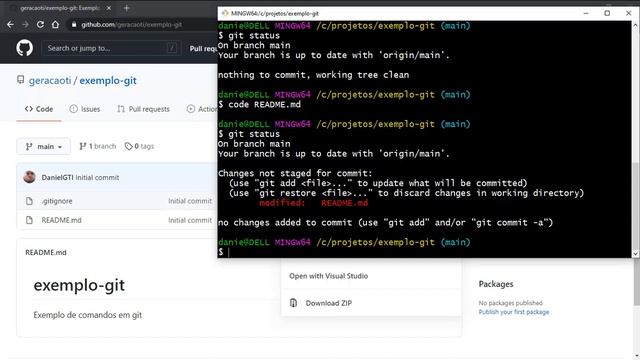Select the exemplo-git browser tab
This screenshot has height=360, width=640.
pyautogui.click(x=61, y=8)
